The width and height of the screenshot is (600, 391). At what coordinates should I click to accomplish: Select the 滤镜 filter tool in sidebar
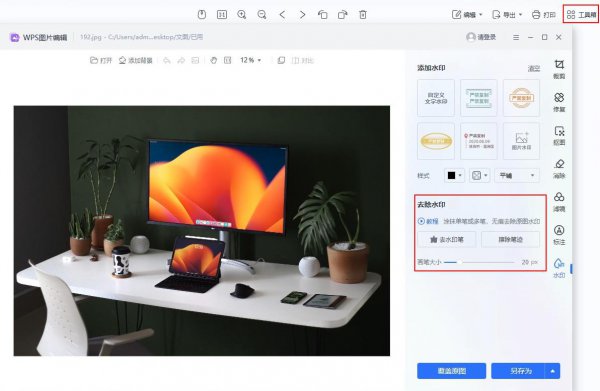[559, 202]
